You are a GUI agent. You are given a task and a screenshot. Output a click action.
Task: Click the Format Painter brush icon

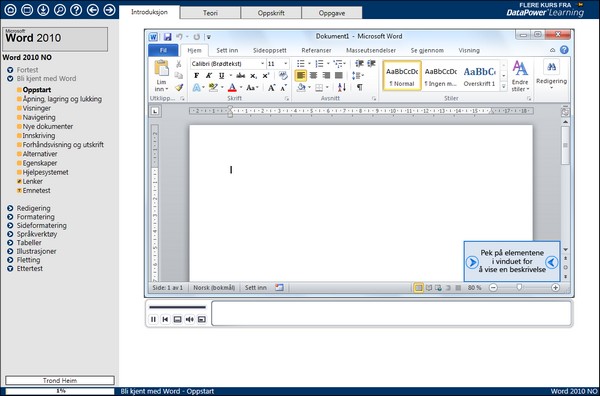(179, 88)
